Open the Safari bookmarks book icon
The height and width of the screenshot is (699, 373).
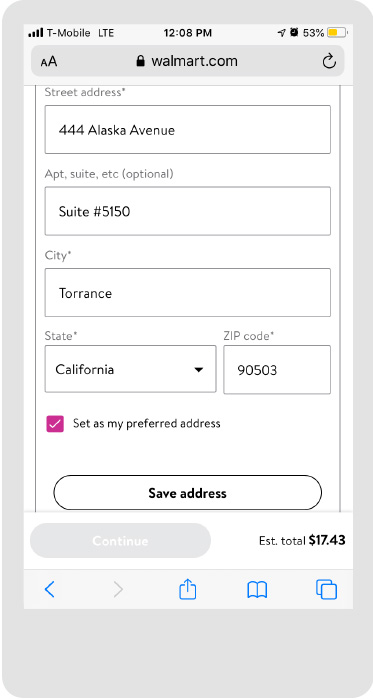tap(257, 590)
